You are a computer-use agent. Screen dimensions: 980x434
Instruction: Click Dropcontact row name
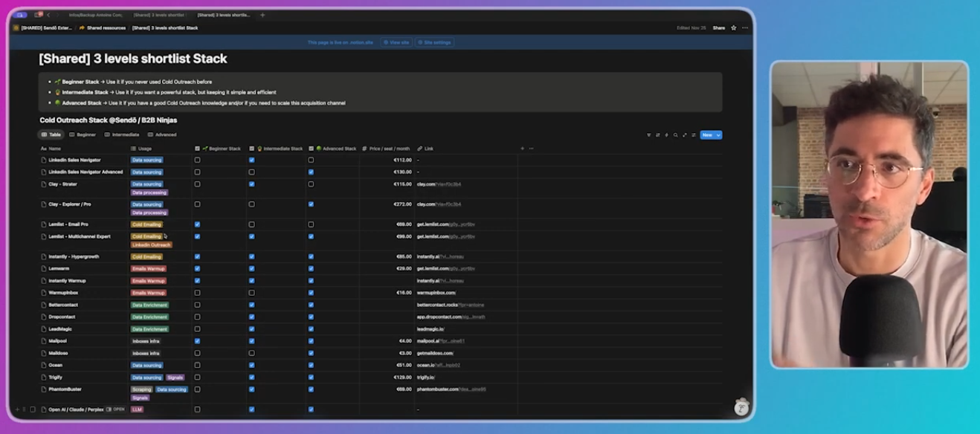point(62,317)
